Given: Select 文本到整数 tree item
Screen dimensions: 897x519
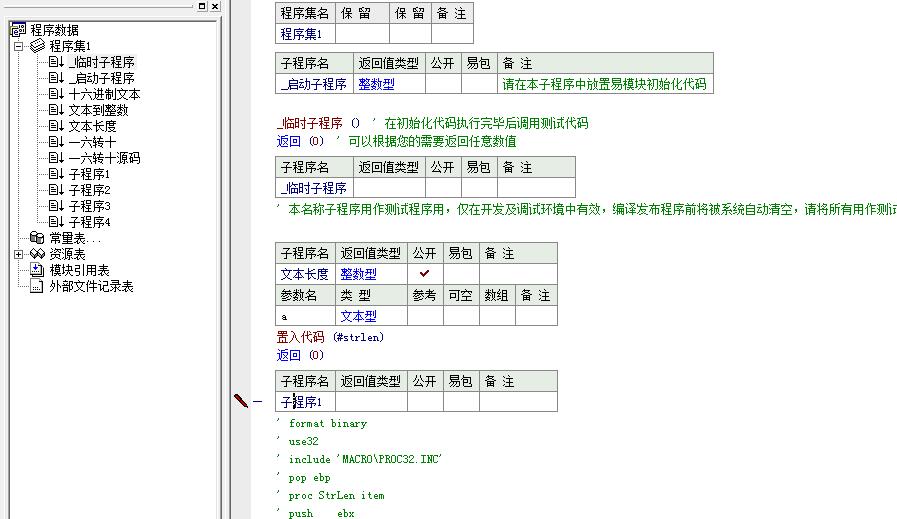Looking at the screenshot, I should click(98, 110).
